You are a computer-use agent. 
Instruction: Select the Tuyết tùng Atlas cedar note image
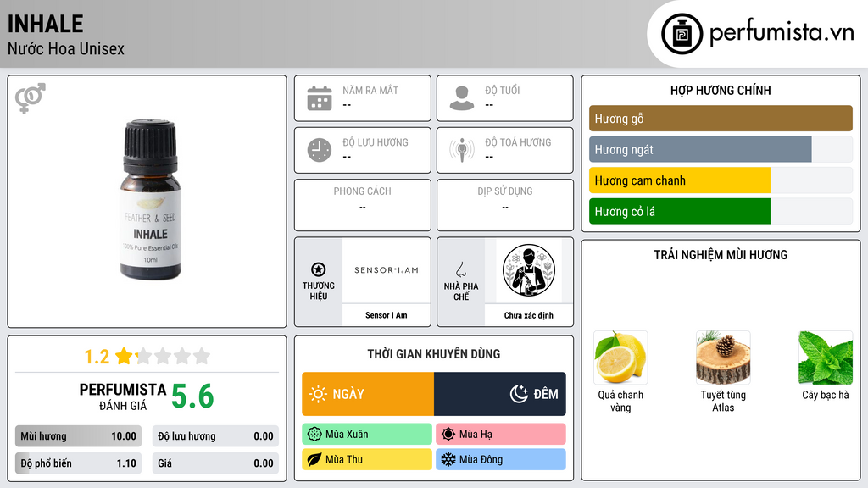[x=723, y=358]
